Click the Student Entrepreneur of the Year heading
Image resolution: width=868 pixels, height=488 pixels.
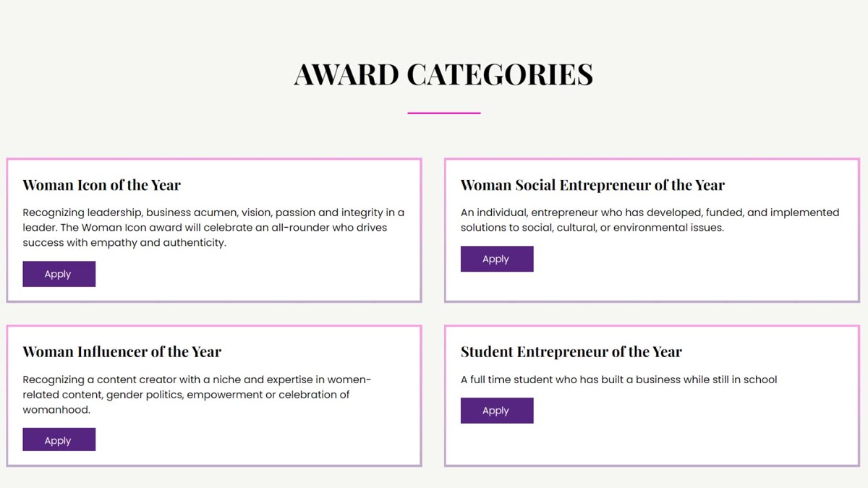coord(571,352)
